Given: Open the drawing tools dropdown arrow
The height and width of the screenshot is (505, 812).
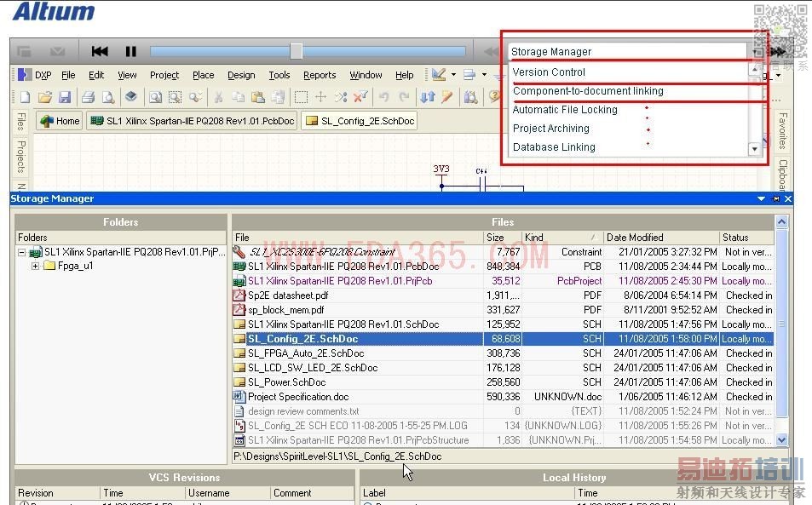Looking at the screenshot, I should click(453, 75).
